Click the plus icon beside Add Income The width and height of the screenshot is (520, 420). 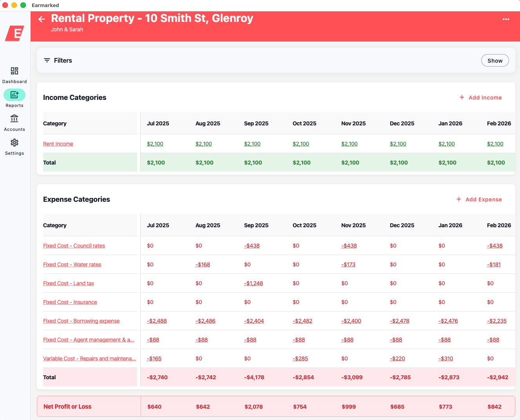pyautogui.click(x=462, y=97)
